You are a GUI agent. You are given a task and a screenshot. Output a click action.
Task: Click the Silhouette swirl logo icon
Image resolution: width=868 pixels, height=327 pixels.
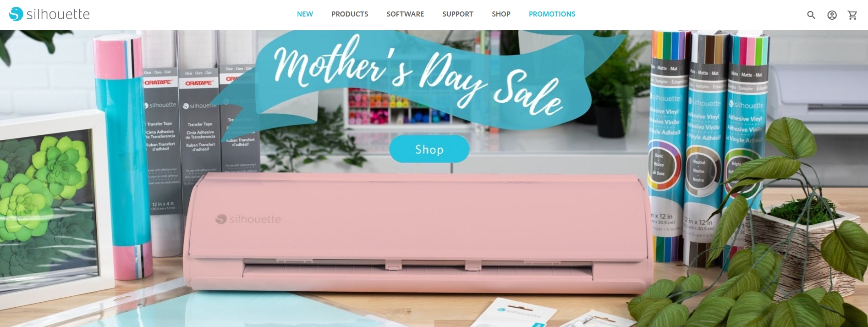[x=16, y=14]
